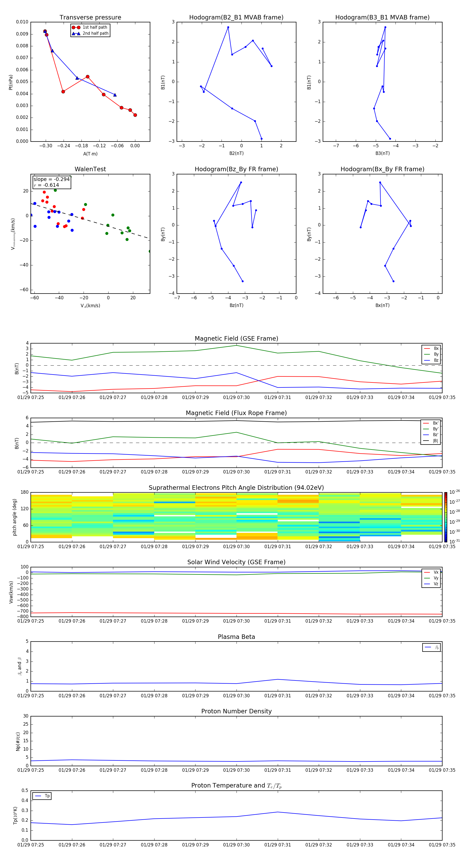
Task: Click the 'Np(#/cc)' axis label
Action: click(18, 741)
